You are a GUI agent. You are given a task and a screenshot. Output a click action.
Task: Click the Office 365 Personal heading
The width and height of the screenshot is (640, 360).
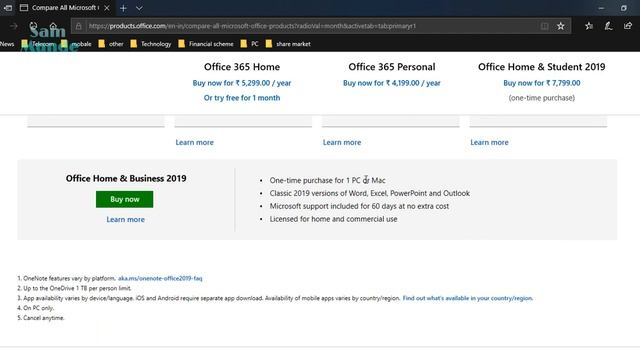coord(391,67)
